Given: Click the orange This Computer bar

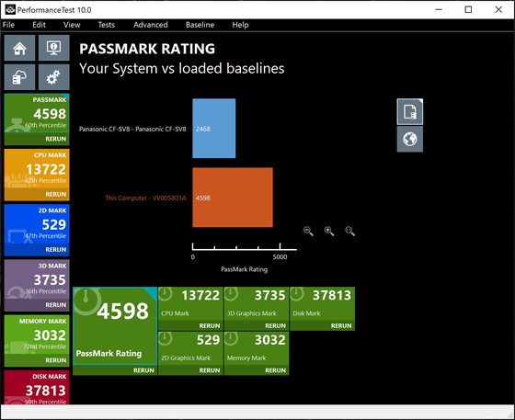Looking at the screenshot, I should (233, 198).
